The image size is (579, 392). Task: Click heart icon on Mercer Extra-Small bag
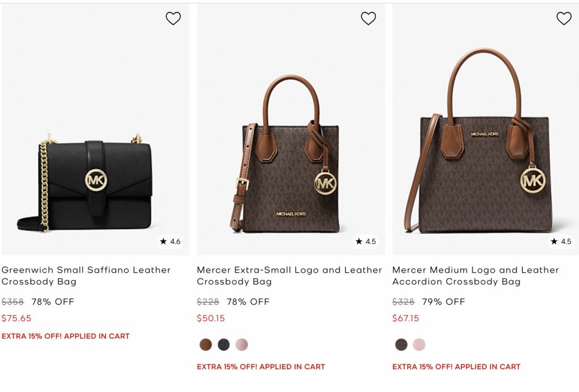click(368, 19)
